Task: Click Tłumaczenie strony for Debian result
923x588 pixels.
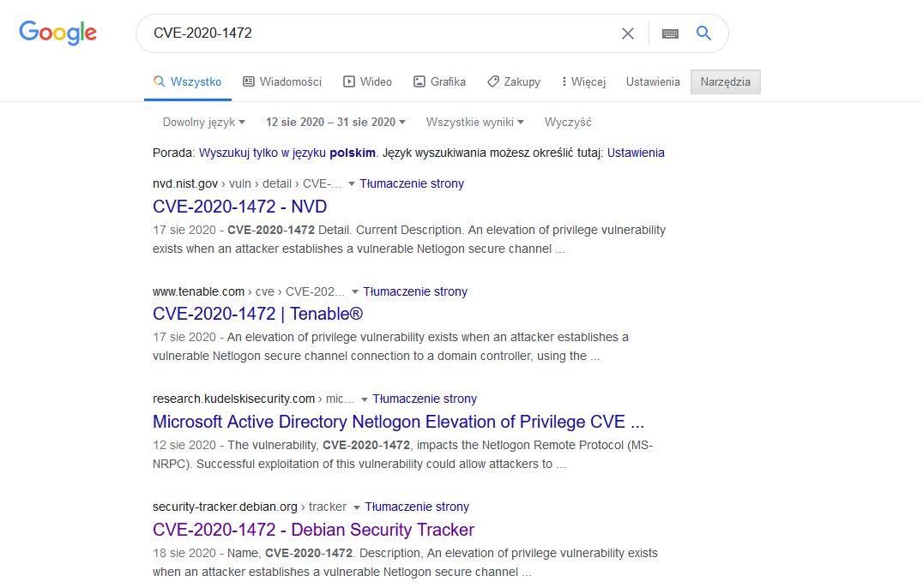Action: pos(417,507)
